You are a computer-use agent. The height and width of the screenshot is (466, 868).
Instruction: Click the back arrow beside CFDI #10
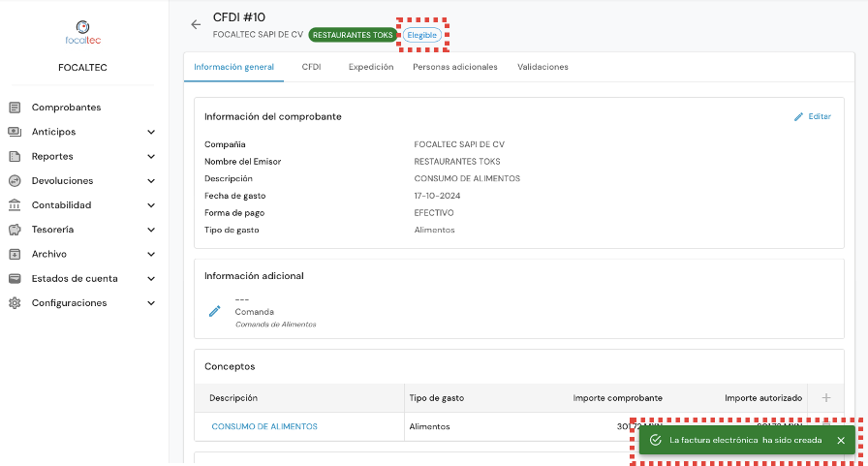(x=196, y=24)
